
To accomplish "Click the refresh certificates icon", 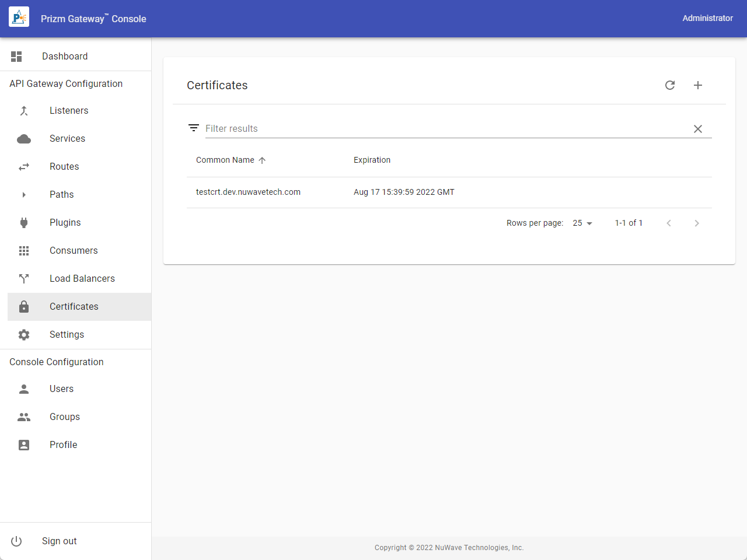I will [670, 85].
